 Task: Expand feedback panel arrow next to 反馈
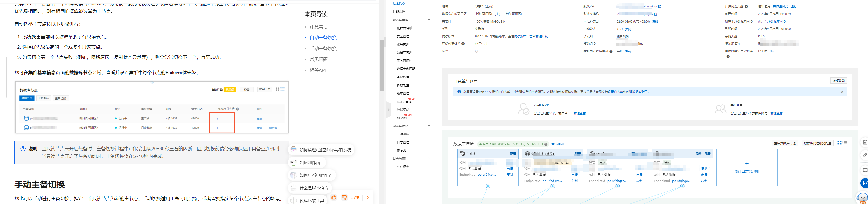[x=368, y=198]
